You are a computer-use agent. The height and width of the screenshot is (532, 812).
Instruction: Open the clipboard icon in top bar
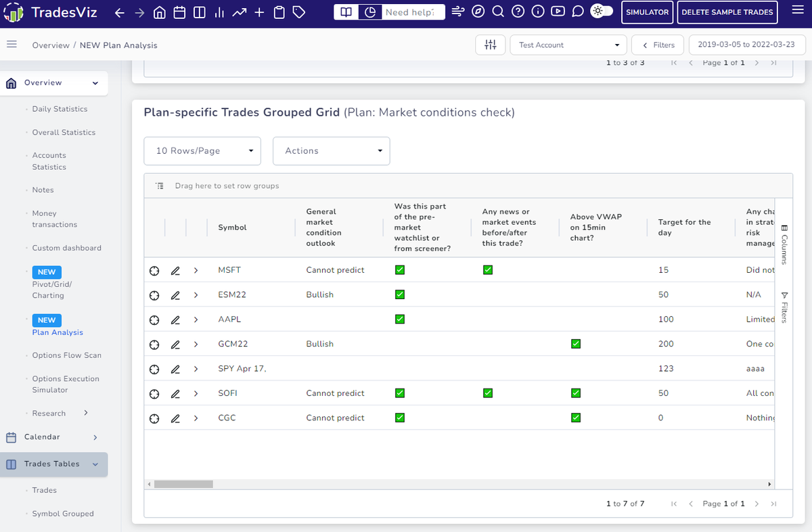pos(279,12)
